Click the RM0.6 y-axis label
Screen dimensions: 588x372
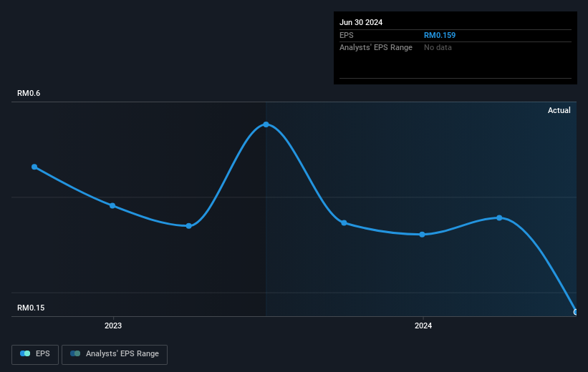[x=29, y=93]
